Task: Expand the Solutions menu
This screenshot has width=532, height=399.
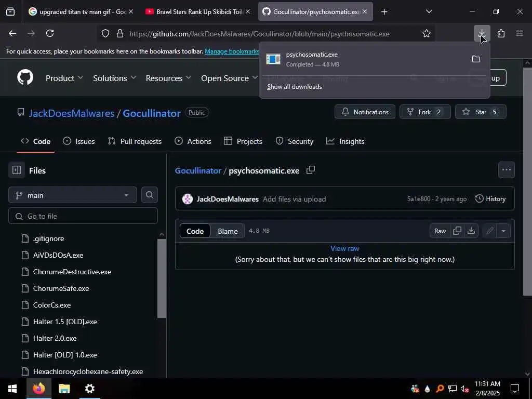Action: [x=115, y=78]
